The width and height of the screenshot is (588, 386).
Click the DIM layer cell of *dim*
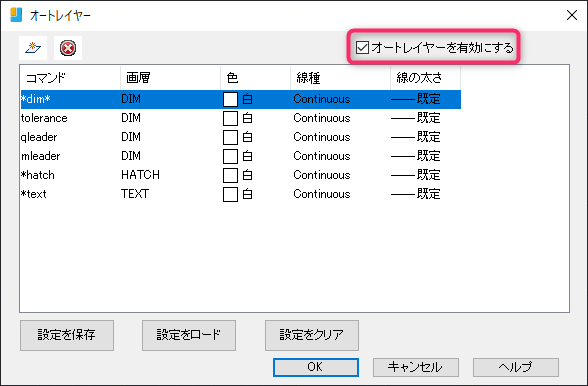click(131, 99)
